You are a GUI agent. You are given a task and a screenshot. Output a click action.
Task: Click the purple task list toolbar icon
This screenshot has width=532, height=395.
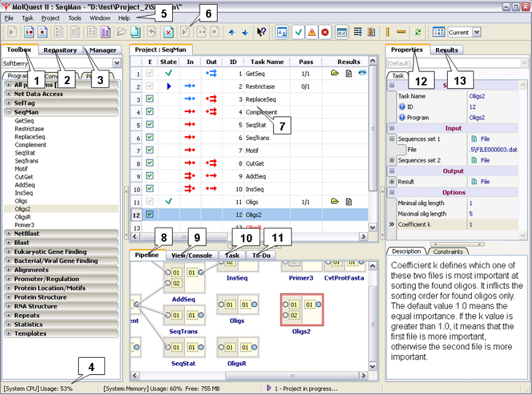[x=105, y=32]
